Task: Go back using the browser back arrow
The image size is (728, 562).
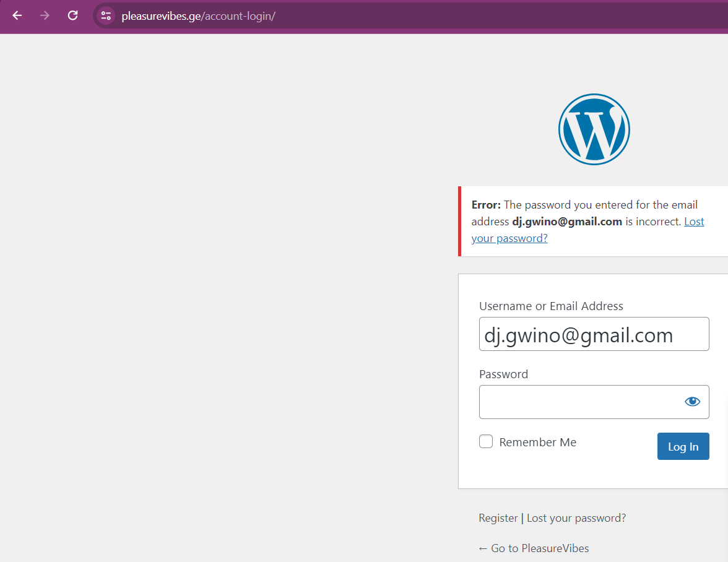Action: pos(17,15)
